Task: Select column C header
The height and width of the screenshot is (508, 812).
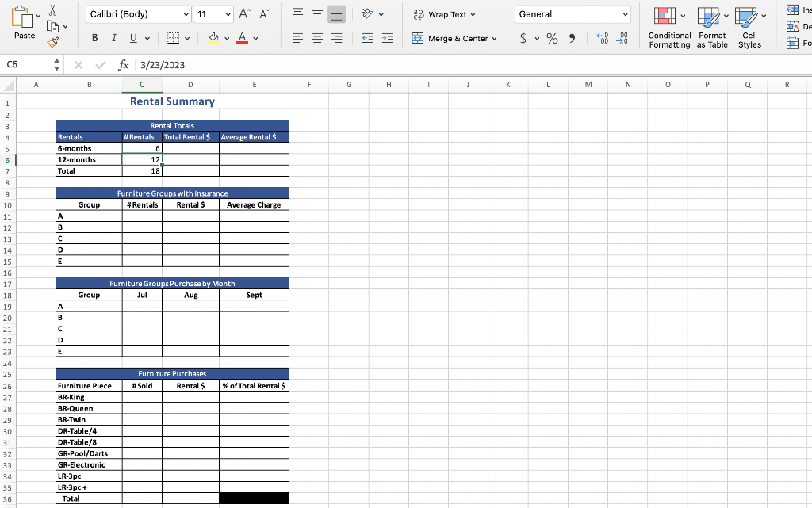Action: (x=142, y=84)
